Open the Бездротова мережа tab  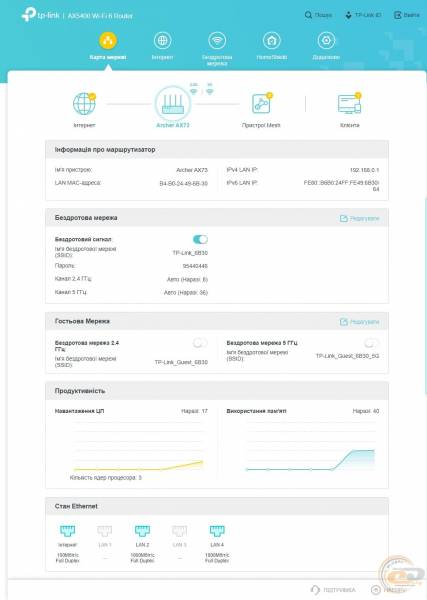(x=217, y=49)
